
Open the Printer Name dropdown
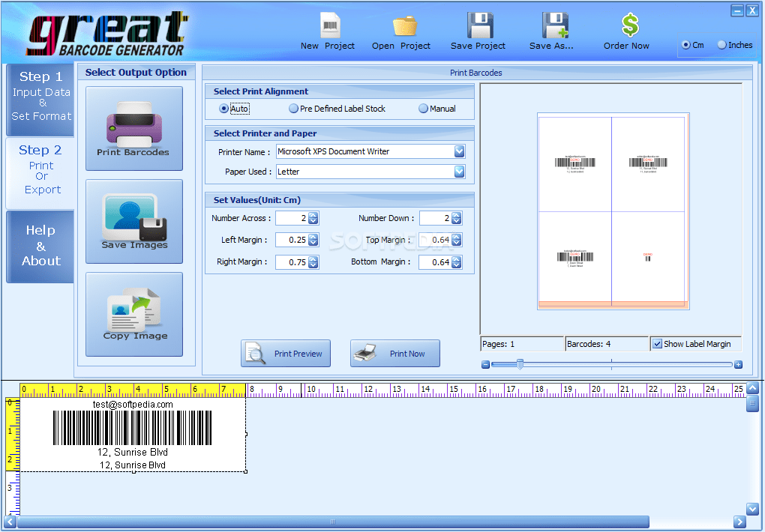(458, 151)
